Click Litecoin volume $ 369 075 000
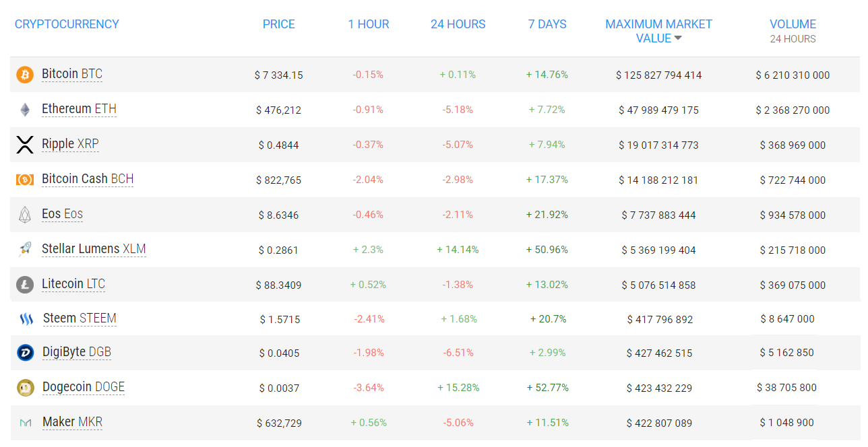Viewport: 868px width, 447px height. [793, 285]
